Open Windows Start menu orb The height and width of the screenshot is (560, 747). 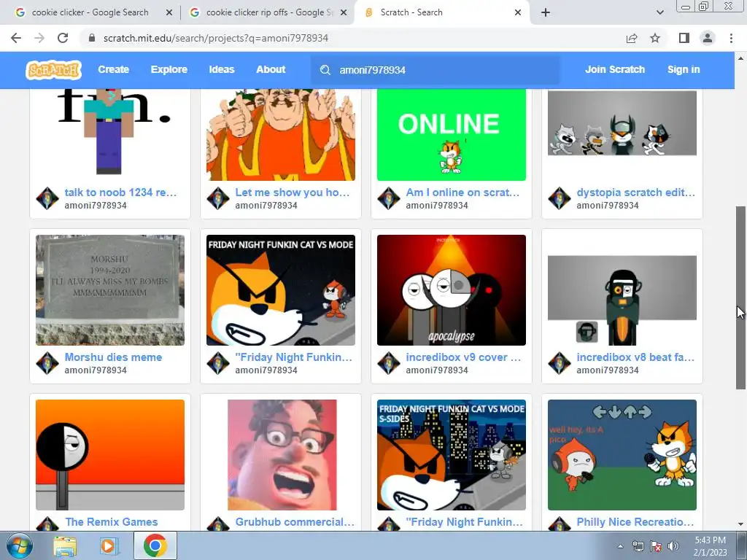[x=20, y=546]
